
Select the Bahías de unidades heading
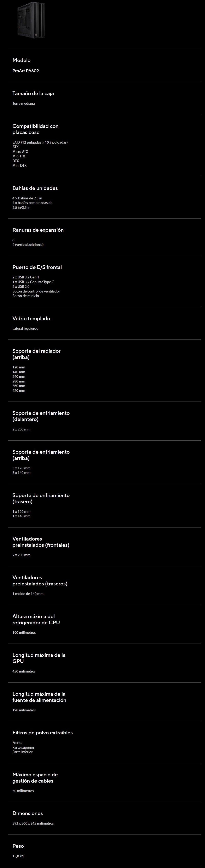(x=35, y=188)
